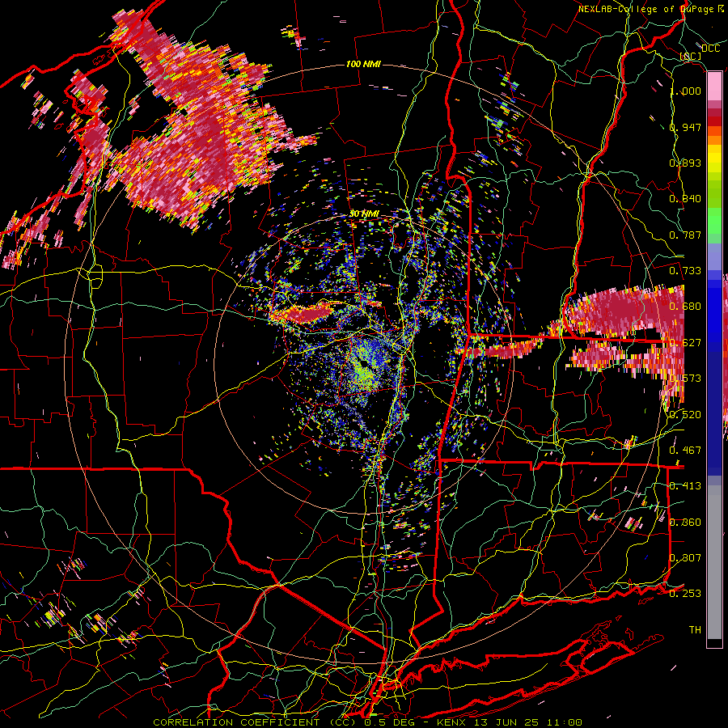728x728 pixels.
Task: Click the 0.413 scale value
Action: point(685,486)
